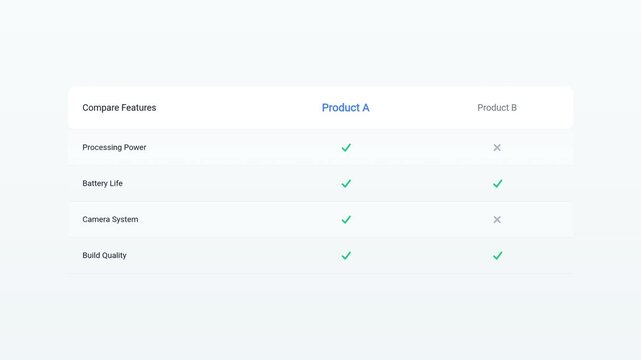The width and height of the screenshot is (641, 360).
Task: Click Product B checkmark for Battery Life
Action: tap(497, 183)
